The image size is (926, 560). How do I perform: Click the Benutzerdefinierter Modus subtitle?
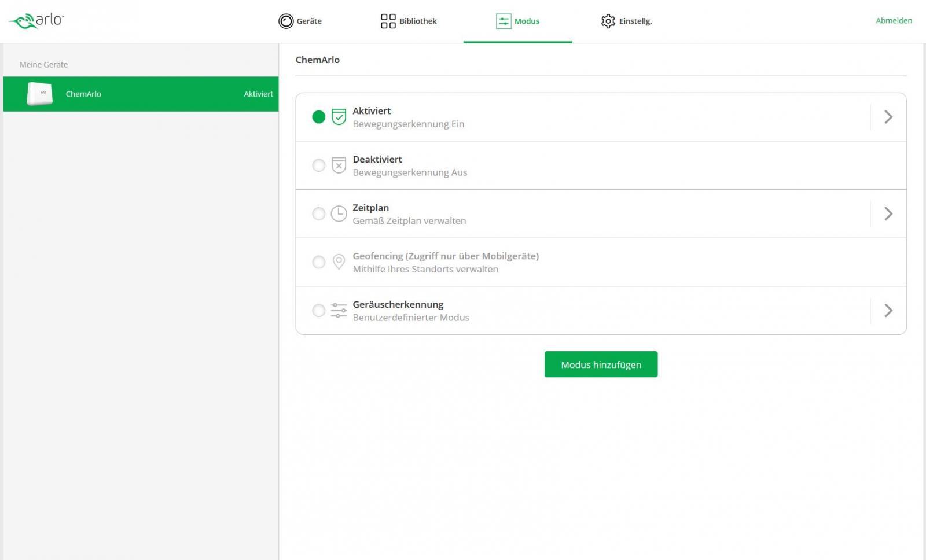411,318
